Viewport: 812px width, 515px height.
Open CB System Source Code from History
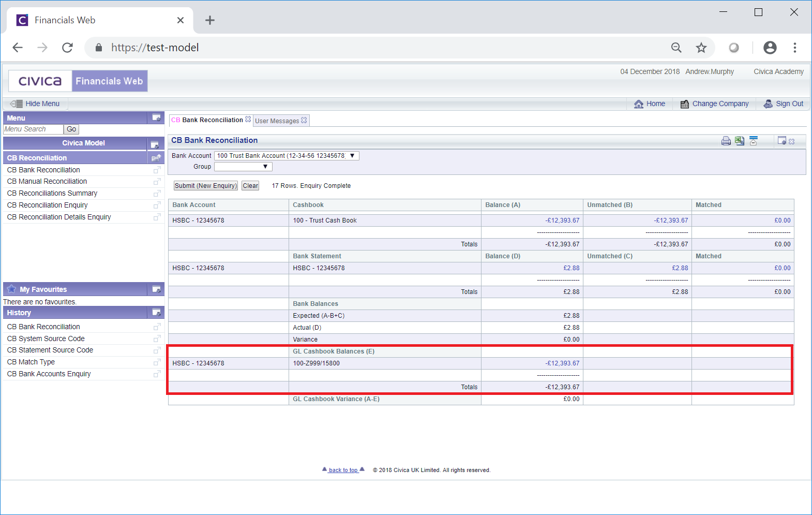tap(46, 339)
